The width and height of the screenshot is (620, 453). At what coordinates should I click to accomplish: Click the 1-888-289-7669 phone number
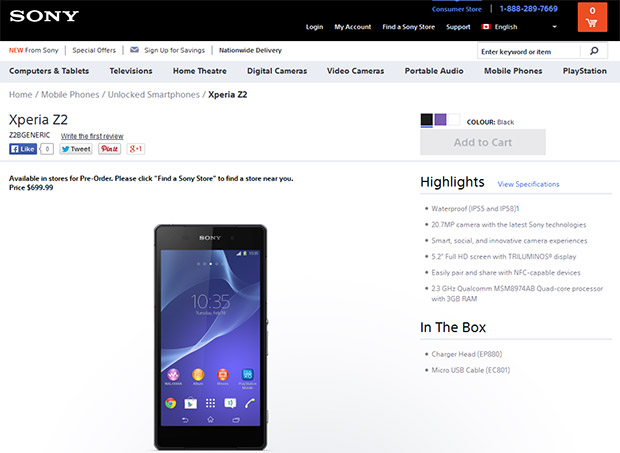[x=529, y=9]
